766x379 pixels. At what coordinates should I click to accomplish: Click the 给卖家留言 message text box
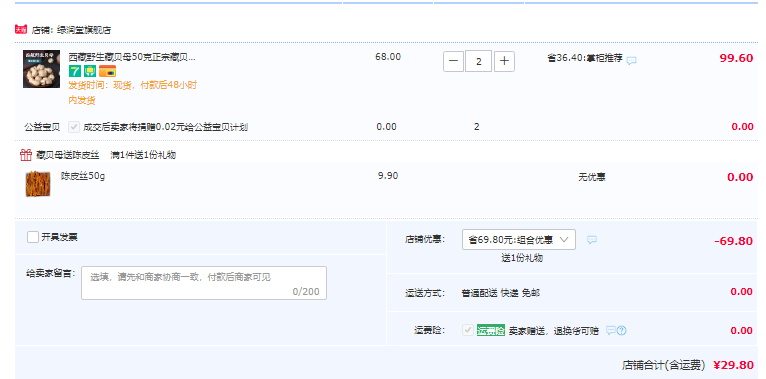point(204,283)
